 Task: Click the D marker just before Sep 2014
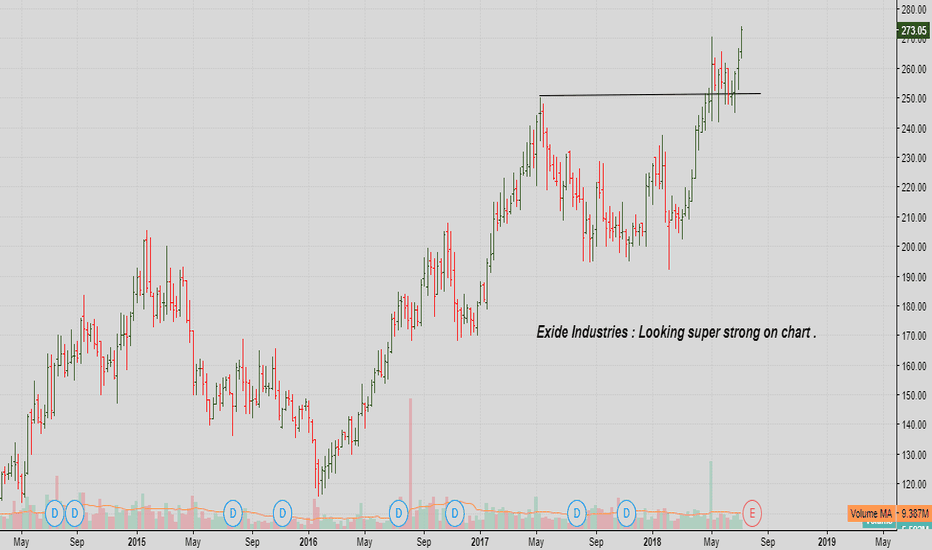[75, 513]
